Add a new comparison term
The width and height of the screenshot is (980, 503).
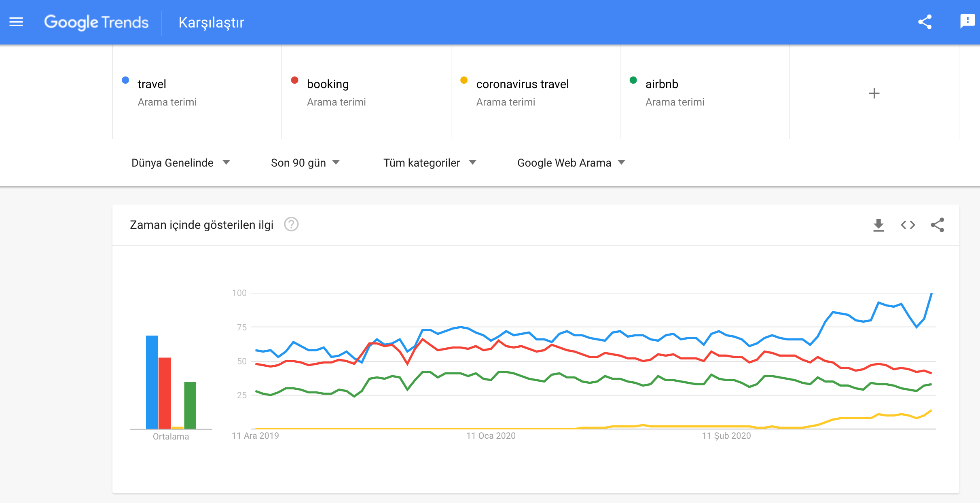tap(874, 93)
